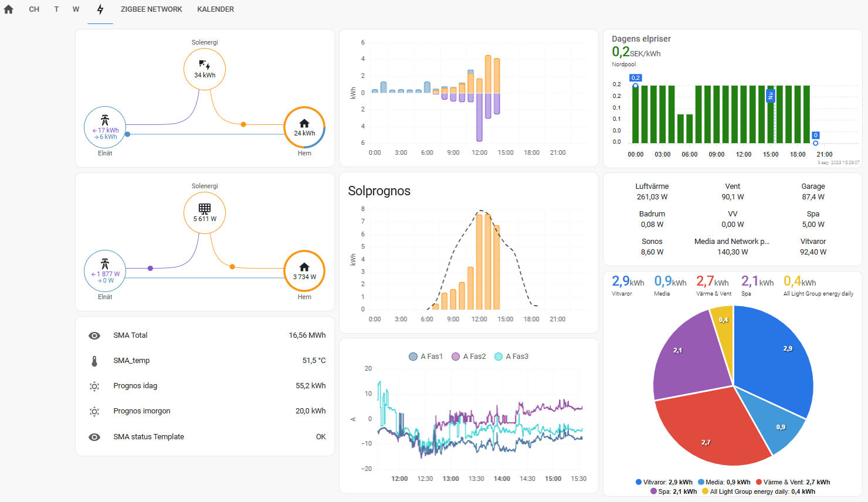The height and width of the screenshot is (502, 868).
Task: Open the ZIGBEE NETWORK tab
Action: pyautogui.click(x=151, y=9)
